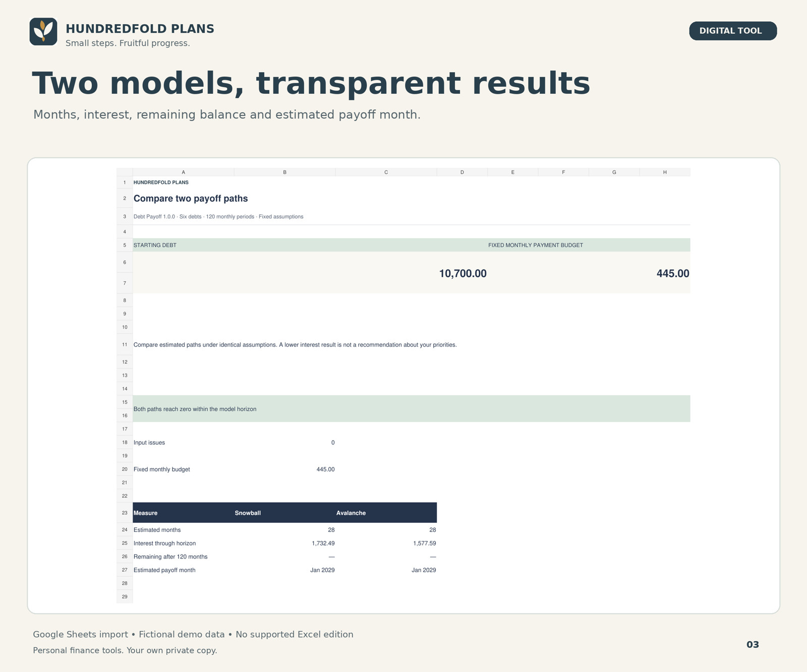Viewport: 807px width, 672px height.
Task: Select the 'Fixed monthly budget' label cell
Action: pyautogui.click(x=162, y=469)
